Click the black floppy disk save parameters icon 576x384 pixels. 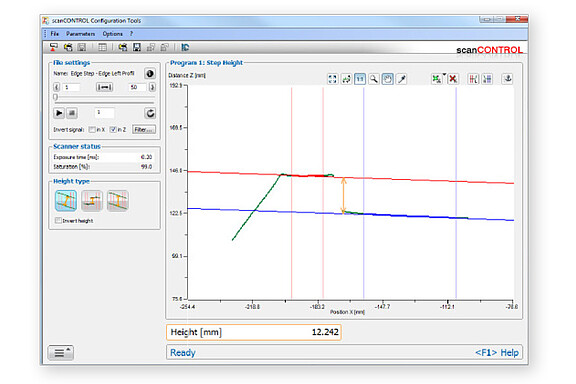coord(137,47)
